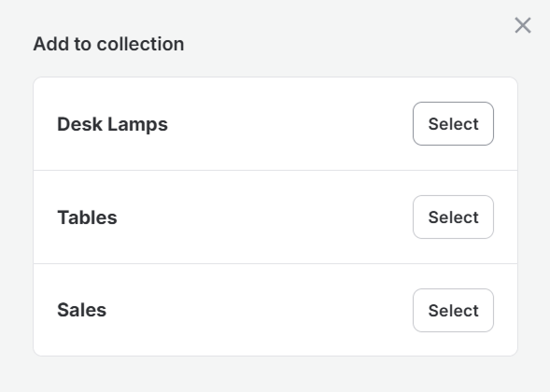Click the Sales collection name
Screen dimensions: 550x392
(x=82, y=310)
